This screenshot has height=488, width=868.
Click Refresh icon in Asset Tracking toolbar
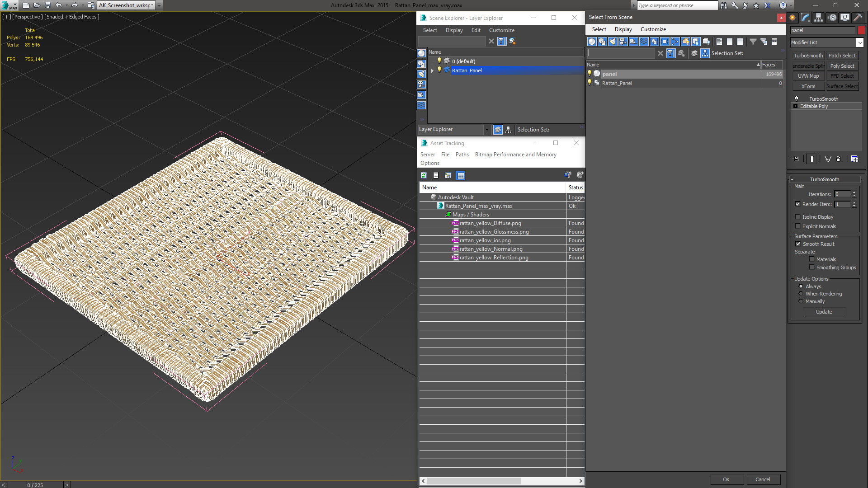point(424,175)
